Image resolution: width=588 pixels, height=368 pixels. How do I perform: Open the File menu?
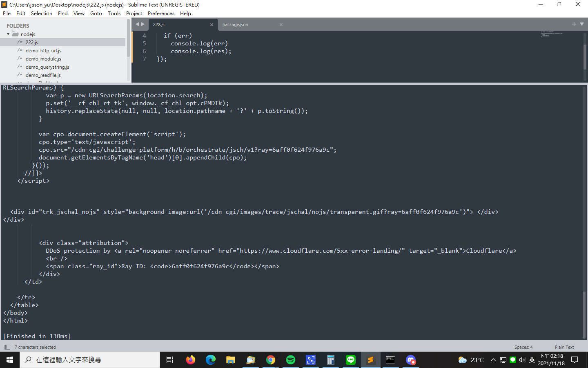pos(7,13)
